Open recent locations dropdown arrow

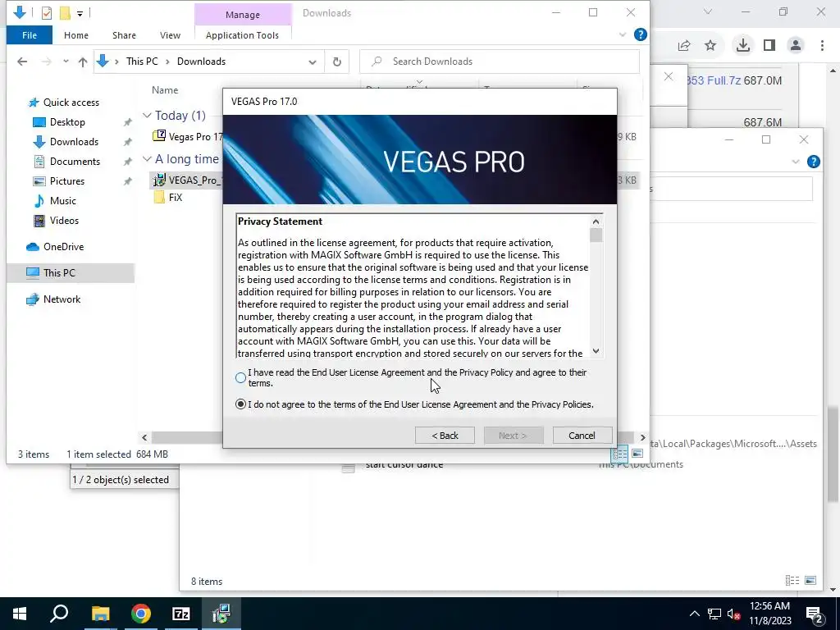coord(66,62)
